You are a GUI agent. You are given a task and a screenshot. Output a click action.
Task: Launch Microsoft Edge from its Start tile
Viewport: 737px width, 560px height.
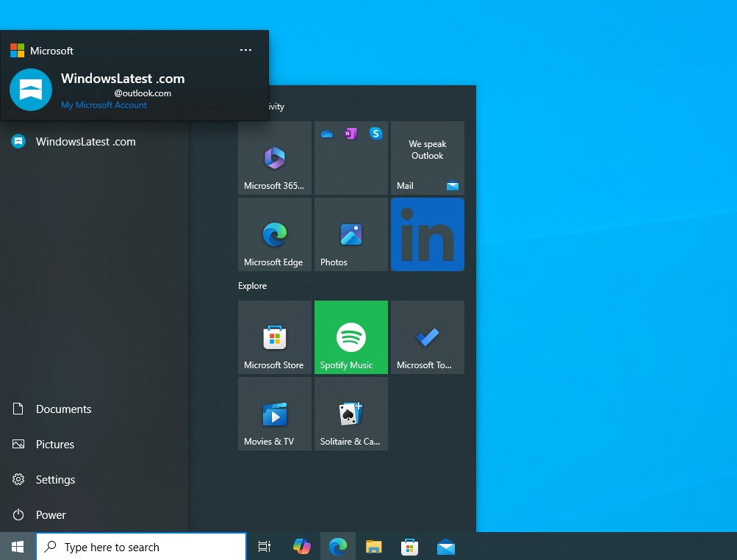[x=274, y=234]
